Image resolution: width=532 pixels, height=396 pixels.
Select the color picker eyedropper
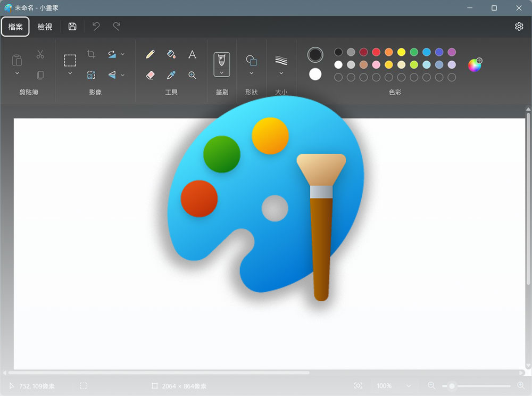point(171,75)
